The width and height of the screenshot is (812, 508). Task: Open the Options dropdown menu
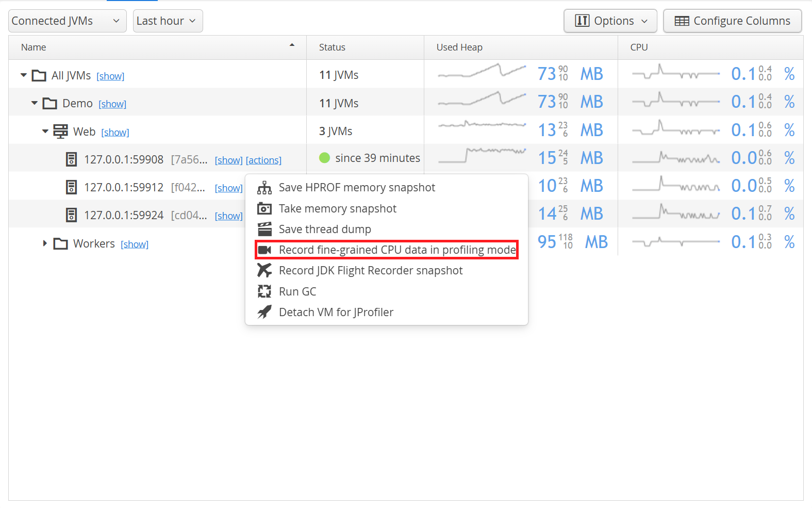point(610,21)
